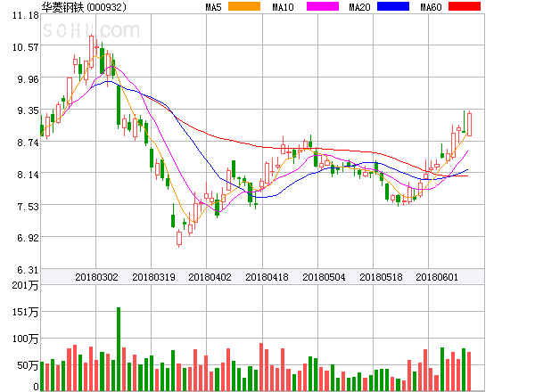This screenshot has height=392, width=535.
Task: Click the 201万 volume axis label
Action: click(x=26, y=285)
